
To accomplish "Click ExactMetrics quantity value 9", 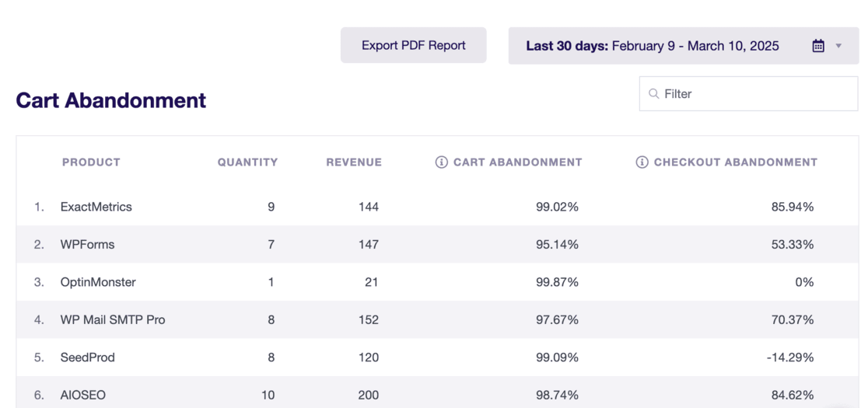I will (271, 207).
